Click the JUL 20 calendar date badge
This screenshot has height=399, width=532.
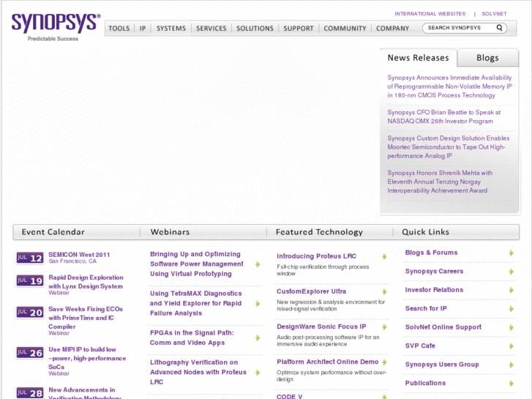(30, 313)
